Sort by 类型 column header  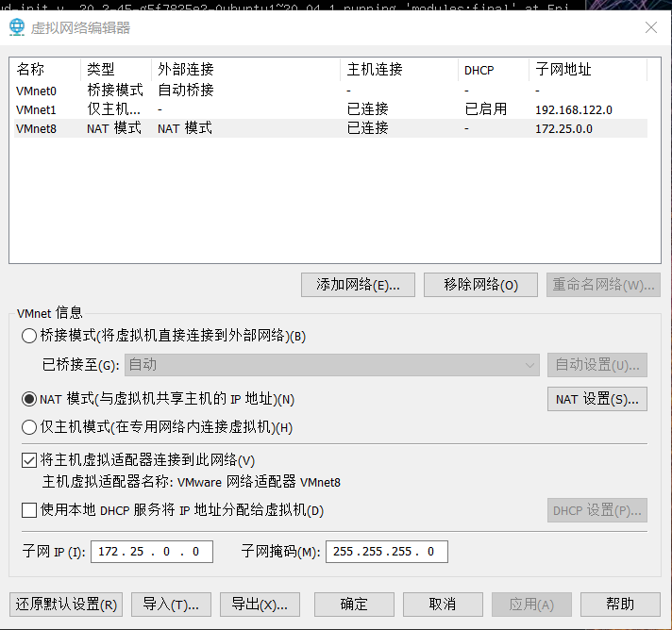116,70
